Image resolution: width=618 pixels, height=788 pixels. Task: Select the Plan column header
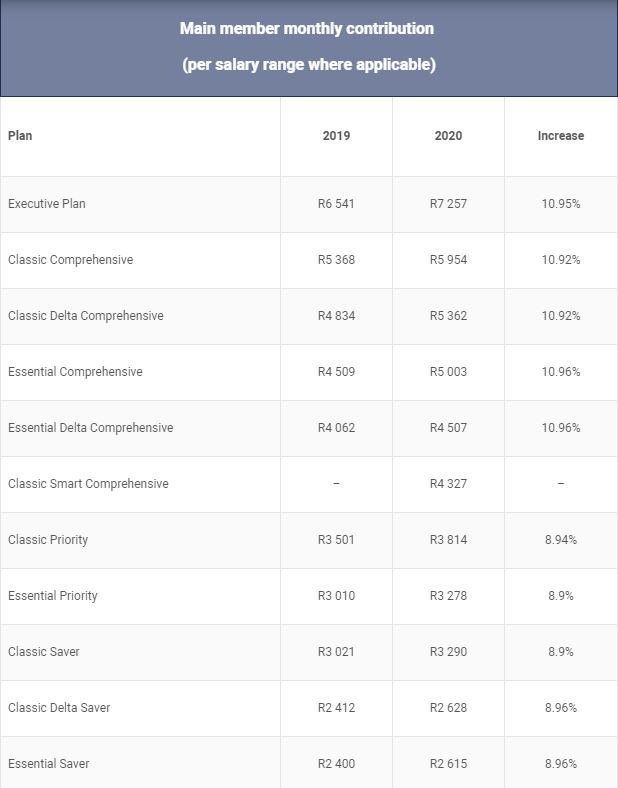20,136
